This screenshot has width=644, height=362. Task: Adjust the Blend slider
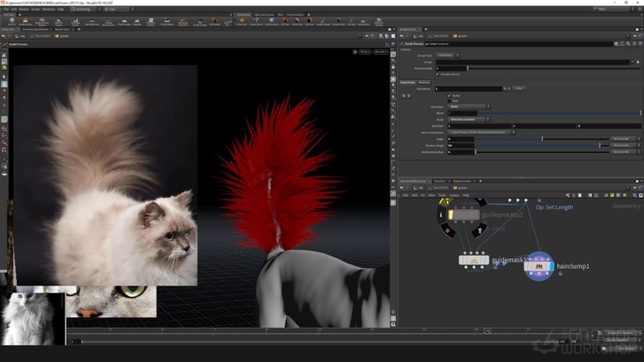[x=559, y=112]
